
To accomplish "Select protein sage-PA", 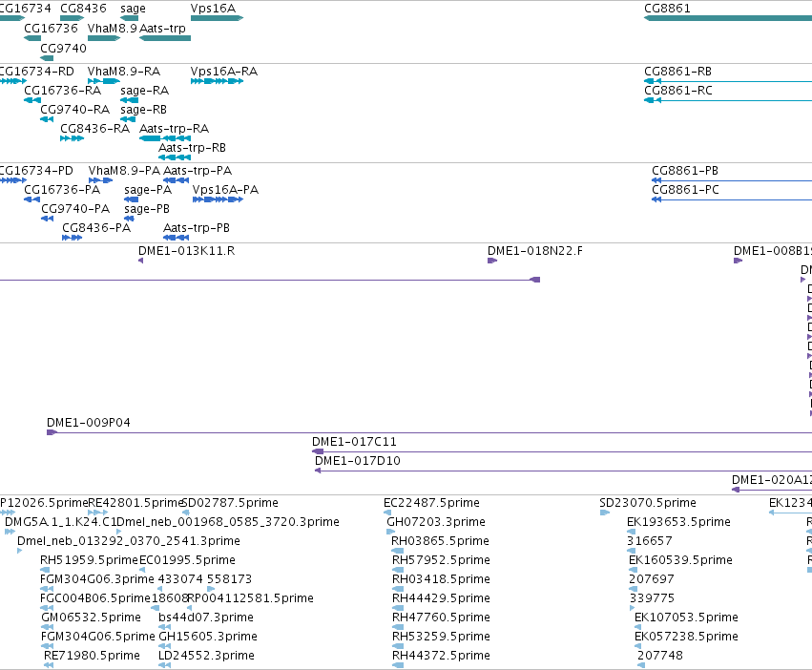I will click(x=131, y=199).
